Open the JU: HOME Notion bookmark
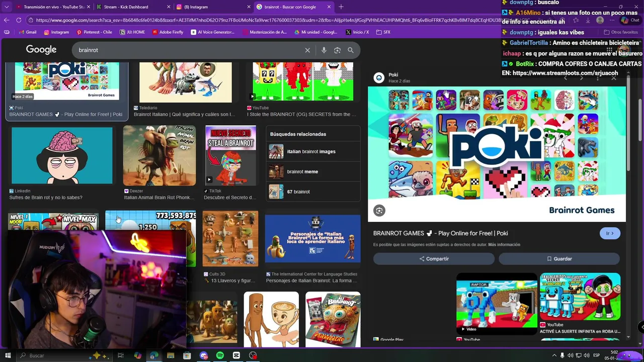The image size is (644, 362). (132, 32)
